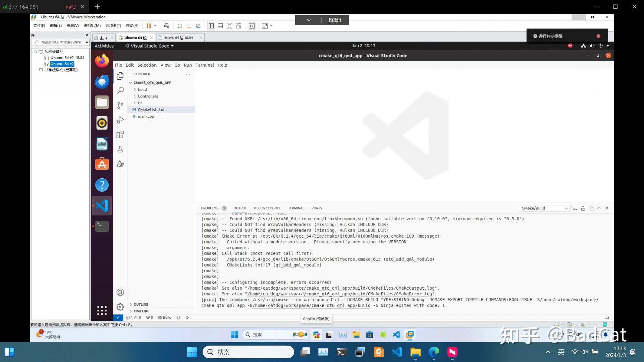Screen dimensions: 644x362
Task: Switch to the TERMINAL panel tab
Action: coord(296,208)
